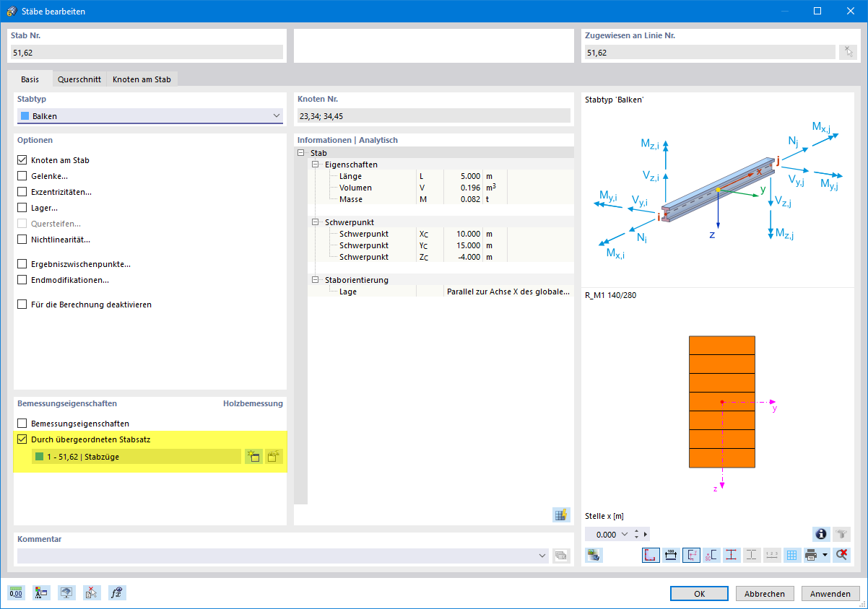Toggle the principal axes y-z display icon

[x=691, y=555]
